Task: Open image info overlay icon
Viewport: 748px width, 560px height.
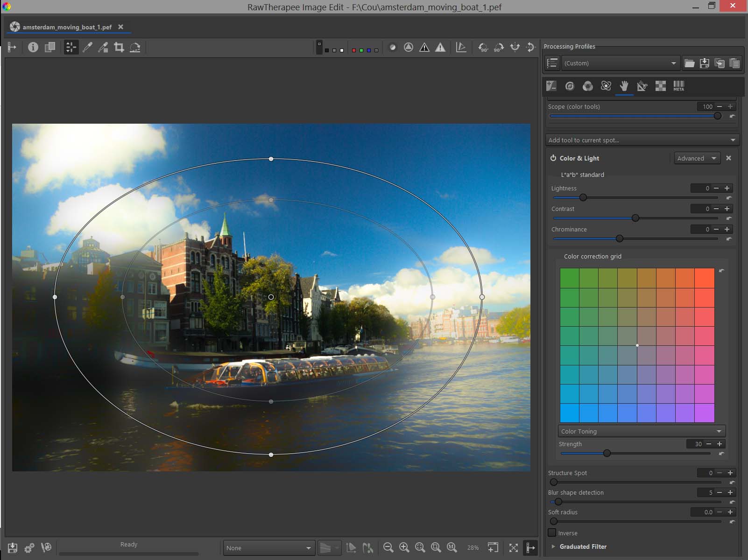Action: point(33,47)
